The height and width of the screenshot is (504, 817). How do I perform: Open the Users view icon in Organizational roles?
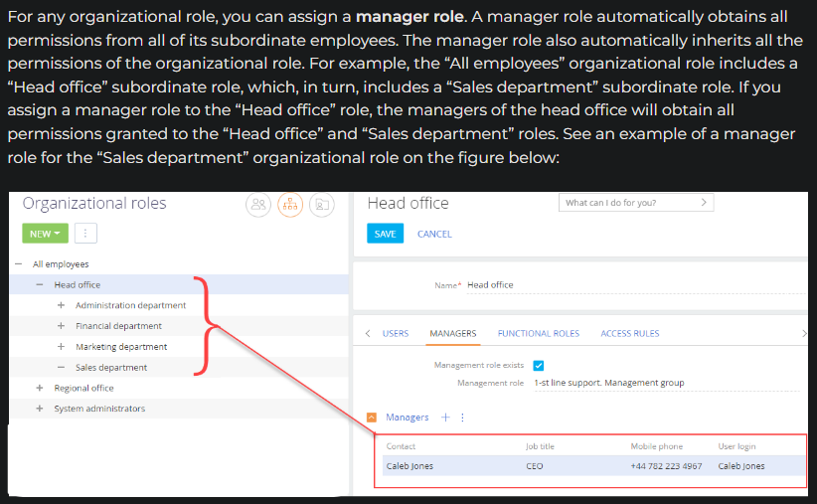tap(258, 205)
